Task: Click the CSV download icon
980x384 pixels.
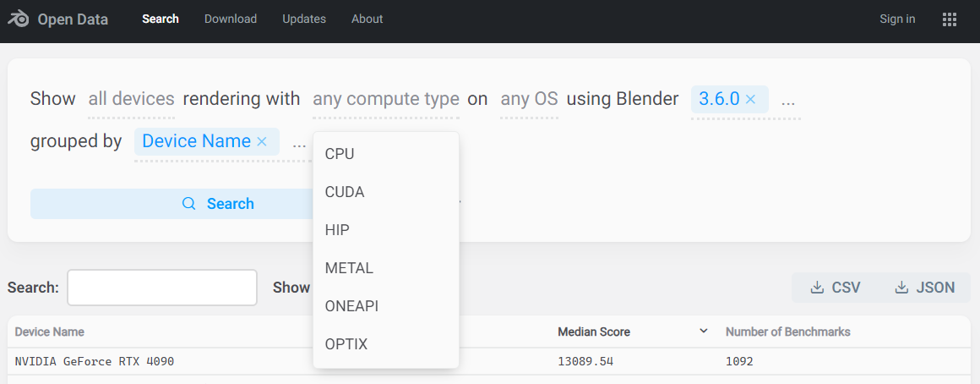Action: [816, 288]
